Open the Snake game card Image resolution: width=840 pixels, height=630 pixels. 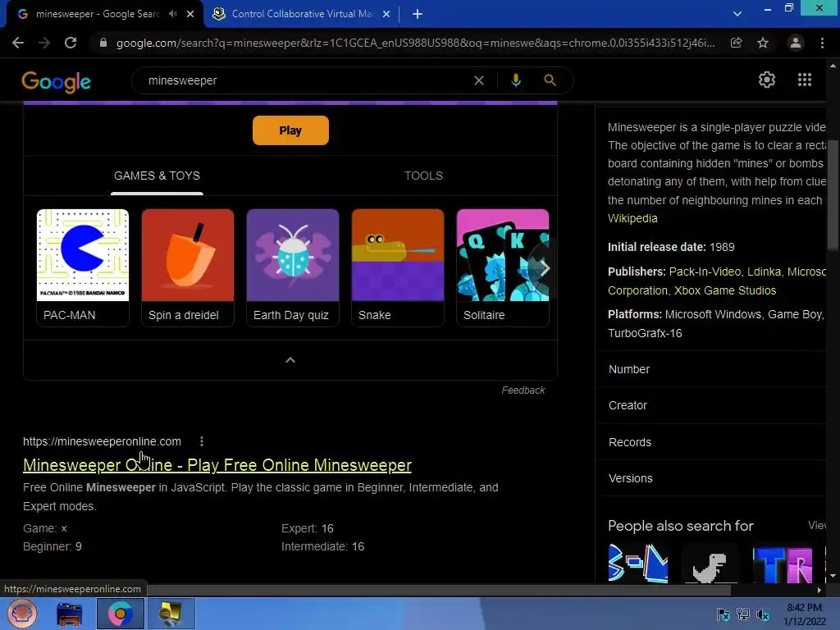pos(398,267)
